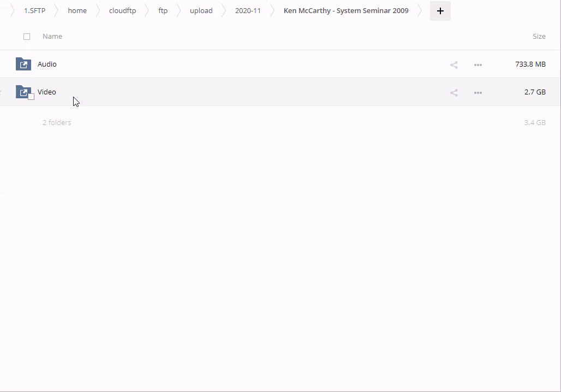
Task: Go to upload breadcrumb folder
Action: (x=201, y=11)
